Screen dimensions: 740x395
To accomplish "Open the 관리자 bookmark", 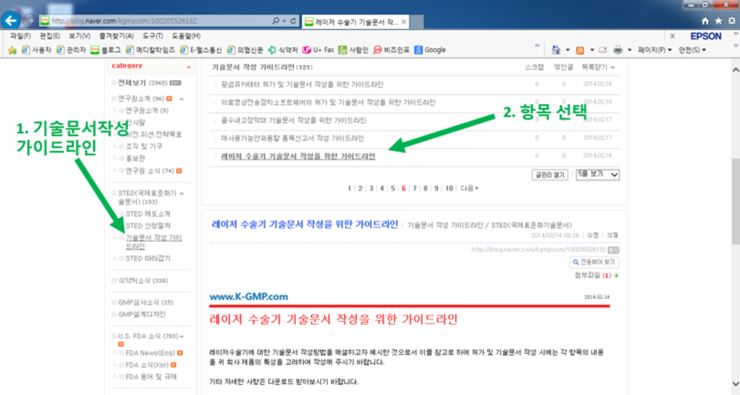I will point(71,50).
